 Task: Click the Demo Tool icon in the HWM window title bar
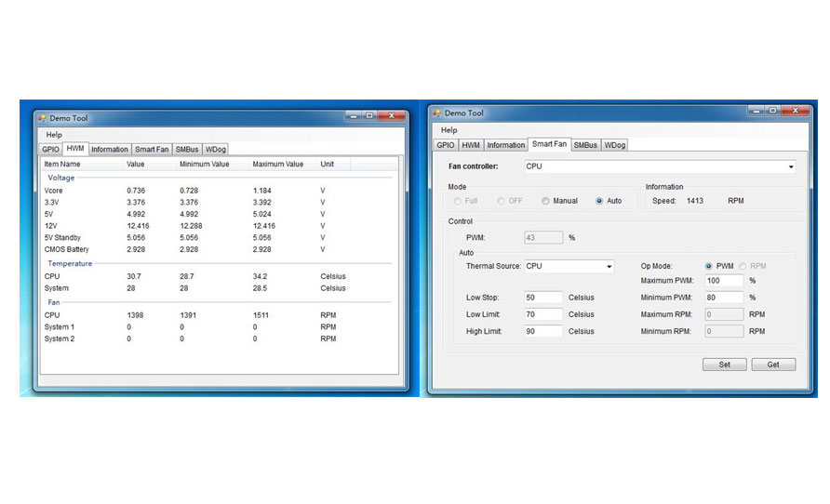pyautogui.click(x=42, y=118)
